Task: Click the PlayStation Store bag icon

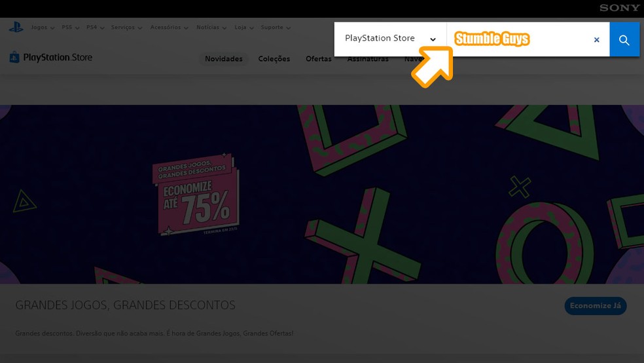Action: [x=14, y=57]
